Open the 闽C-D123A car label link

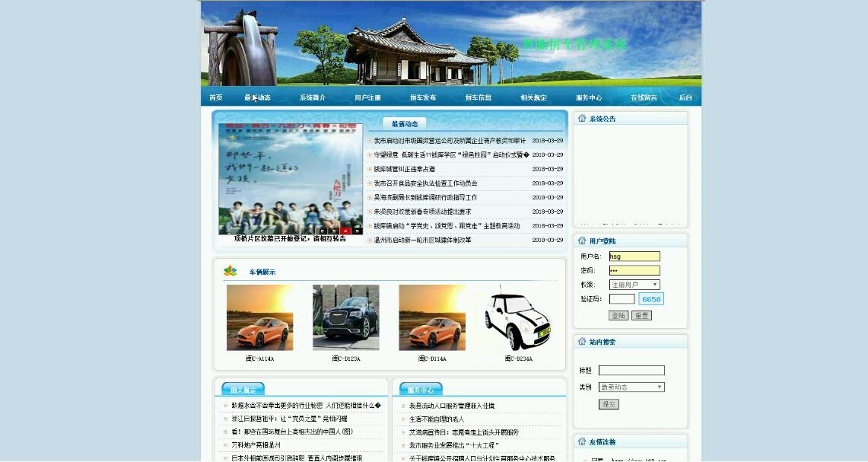pyautogui.click(x=346, y=359)
